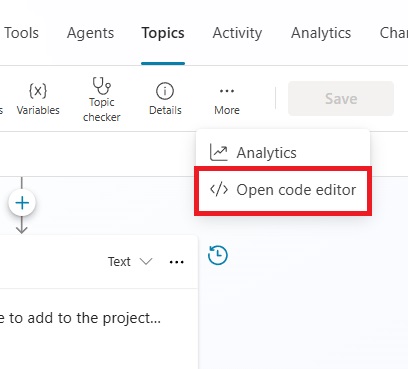The height and width of the screenshot is (369, 408).
Task: Click the message text ending in project
Action: (80, 318)
